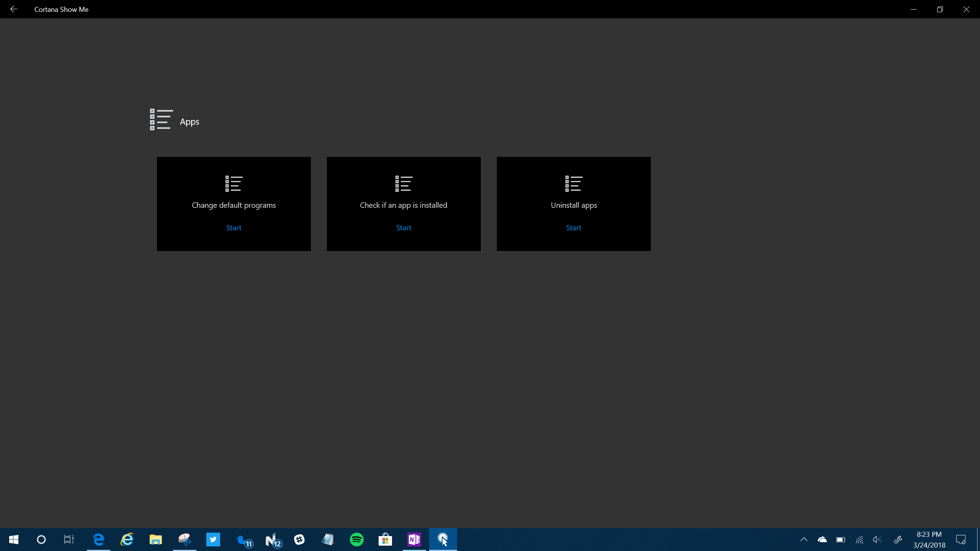Click the Change default programs list icon
This screenshot has height=551, width=980.
pyautogui.click(x=234, y=184)
